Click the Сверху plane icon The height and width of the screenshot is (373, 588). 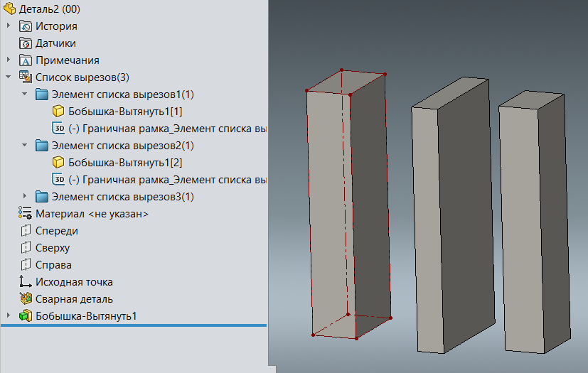[x=26, y=248]
